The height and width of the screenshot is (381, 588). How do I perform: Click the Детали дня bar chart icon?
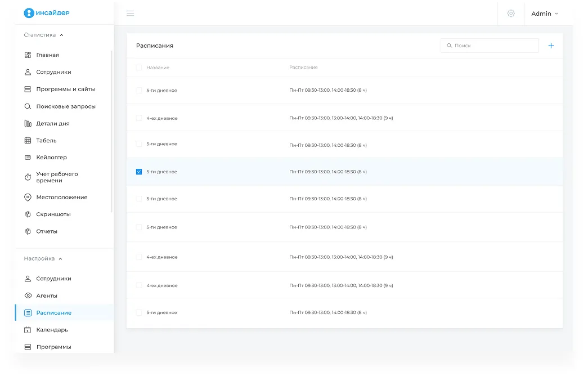tap(28, 124)
